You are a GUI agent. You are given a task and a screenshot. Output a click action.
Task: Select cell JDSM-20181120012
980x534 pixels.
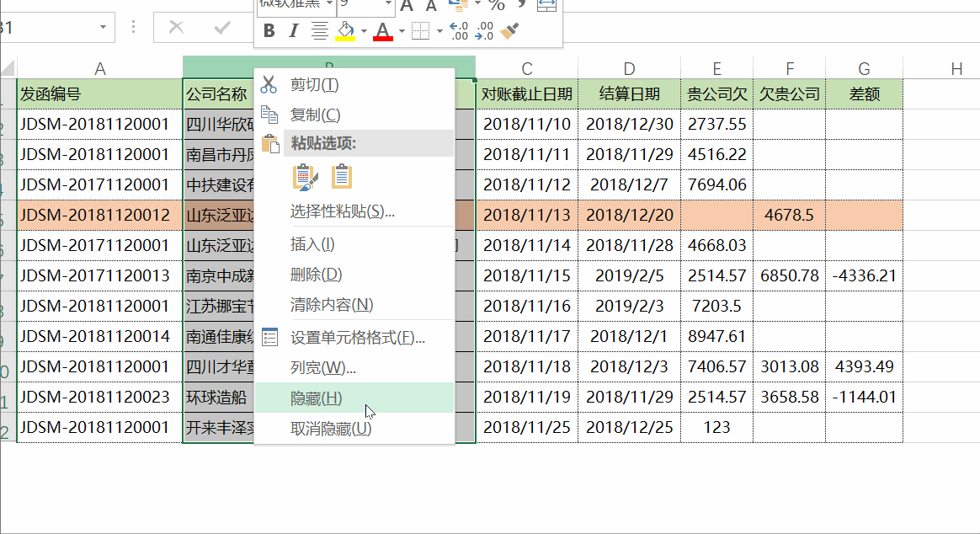(100, 215)
